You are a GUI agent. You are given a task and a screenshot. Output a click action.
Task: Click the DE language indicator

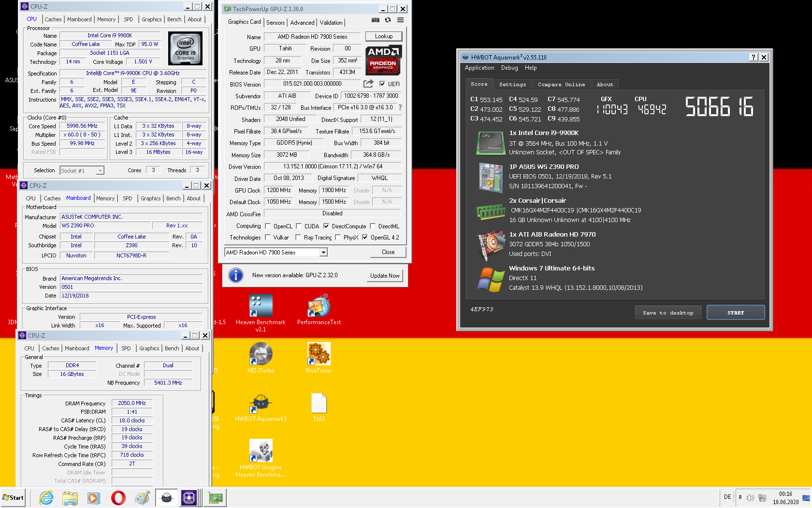point(727,497)
